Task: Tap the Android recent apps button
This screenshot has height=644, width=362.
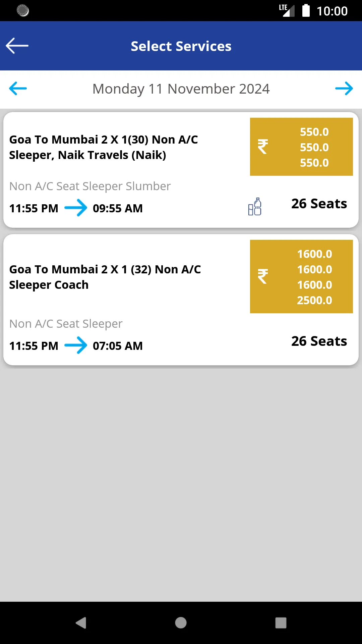Action: click(x=281, y=623)
